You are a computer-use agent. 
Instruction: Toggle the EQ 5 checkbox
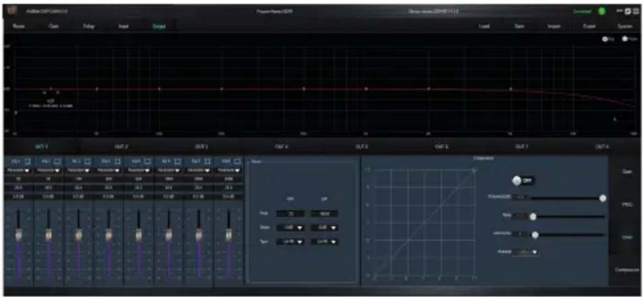pos(148,161)
